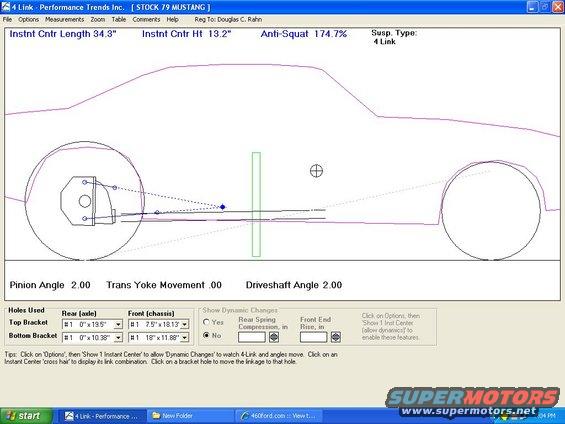Click the upper link front chassis hole
The width and height of the screenshot is (565, 424).
coord(115,188)
